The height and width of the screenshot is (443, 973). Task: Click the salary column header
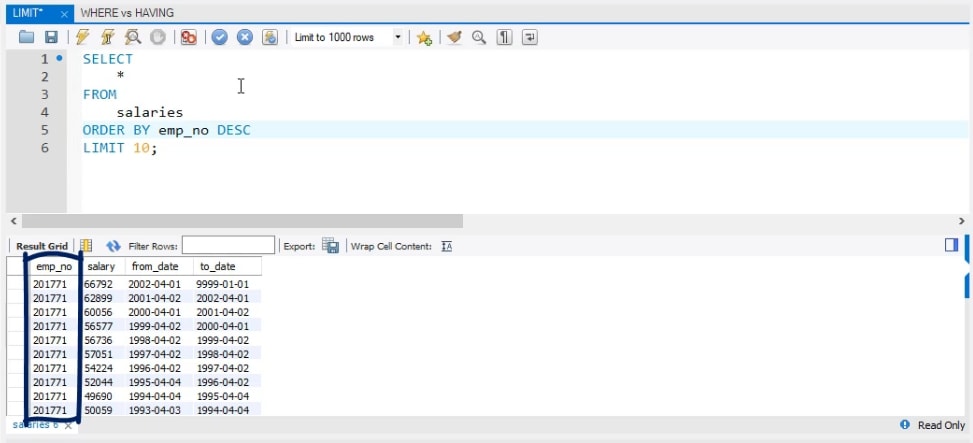[101, 267]
